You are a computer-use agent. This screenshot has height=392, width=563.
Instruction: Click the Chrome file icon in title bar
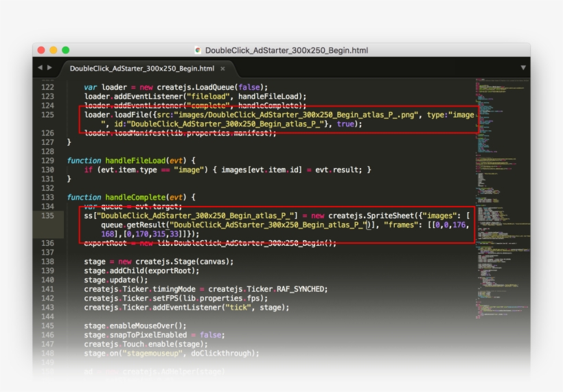pos(198,50)
